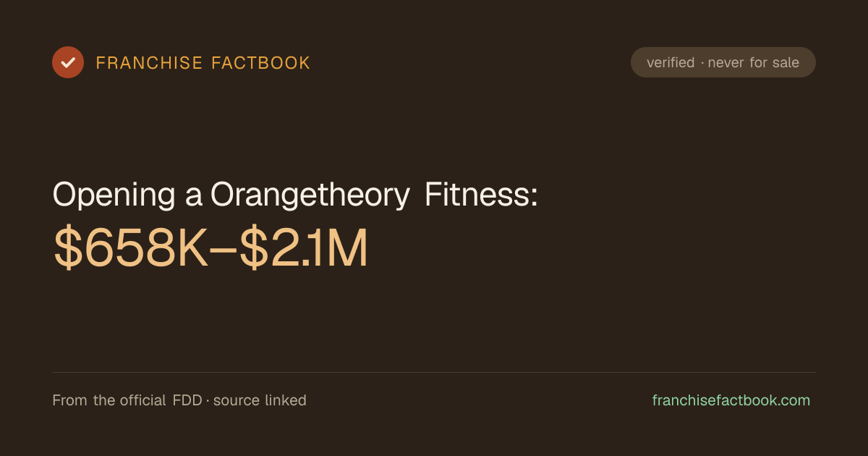
Task: Click the word verified in the badge
Action: tap(671, 63)
